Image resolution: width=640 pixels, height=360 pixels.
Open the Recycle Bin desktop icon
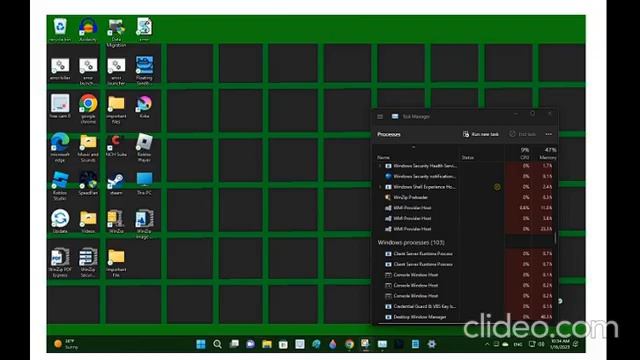(x=60, y=30)
